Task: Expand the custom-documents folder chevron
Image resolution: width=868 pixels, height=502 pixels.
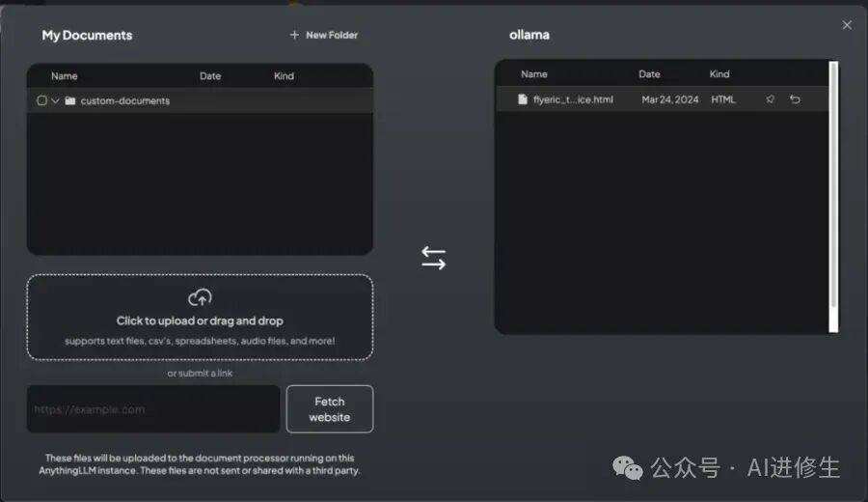Action: [x=55, y=100]
